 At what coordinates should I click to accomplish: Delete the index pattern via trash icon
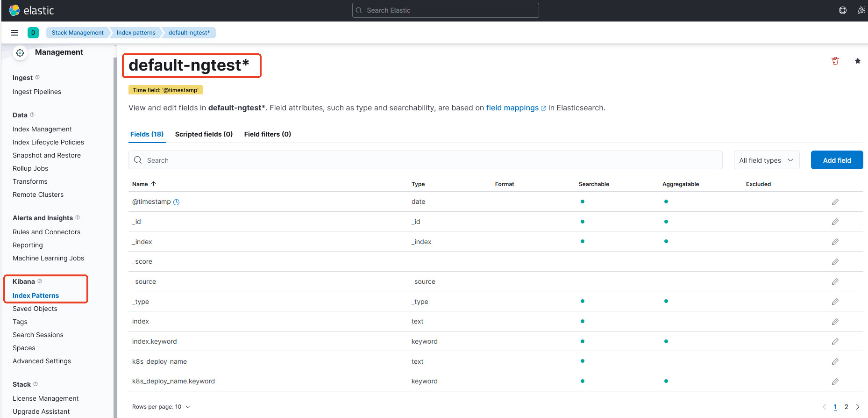835,61
